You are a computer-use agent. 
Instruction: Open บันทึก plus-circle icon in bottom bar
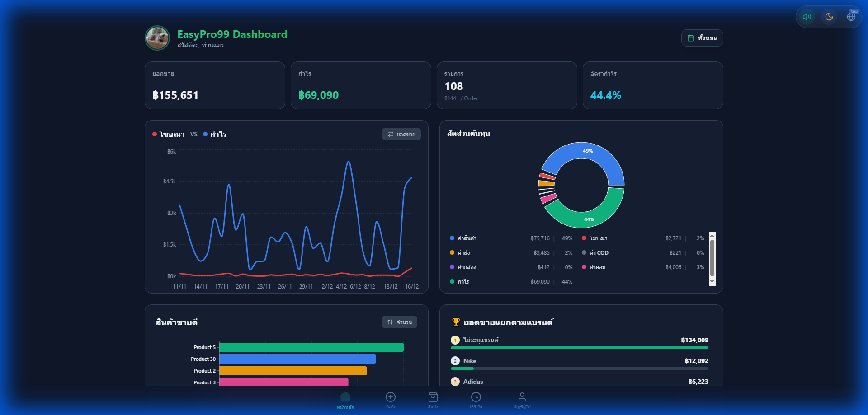point(391,397)
